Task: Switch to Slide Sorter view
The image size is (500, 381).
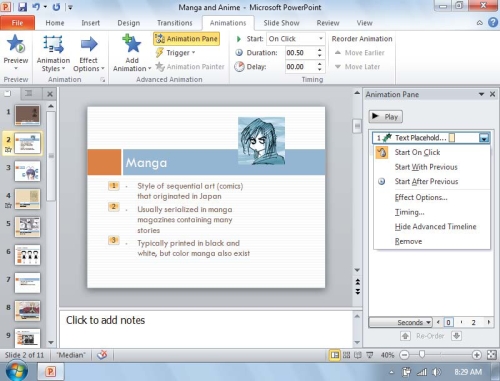Action: (x=347, y=355)
